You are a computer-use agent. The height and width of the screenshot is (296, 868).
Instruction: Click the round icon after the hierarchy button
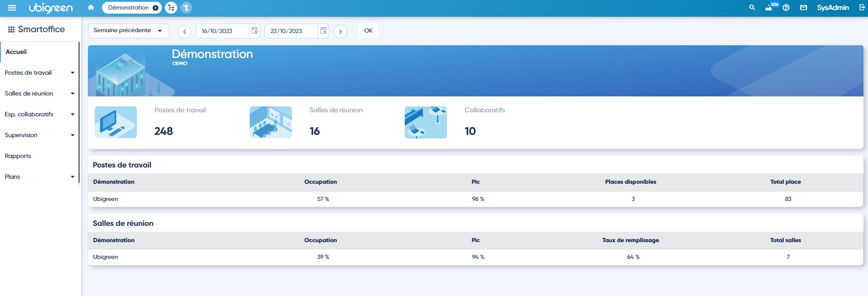[186, 8]
